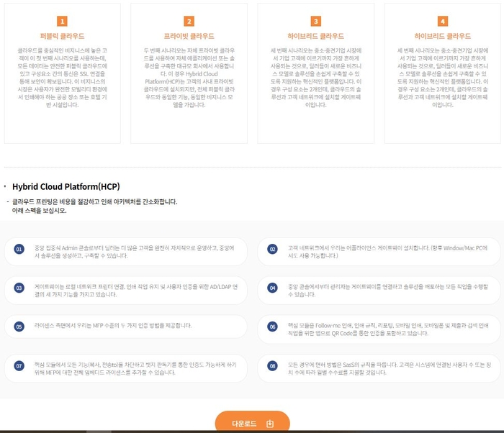Viewport: 504px width, 433px height.
Task: Click spec text about SaaS 규칙 월별 수수료
Action: coord(390,368)
